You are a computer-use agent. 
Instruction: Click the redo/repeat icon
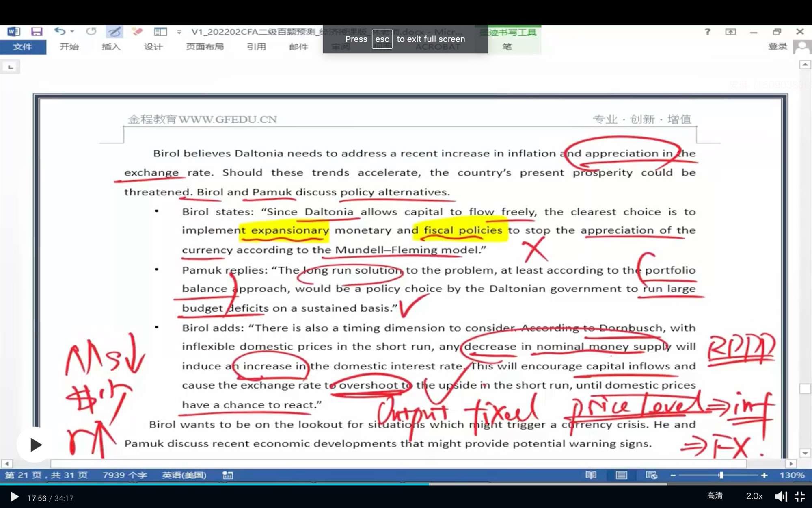(x=91, y=31)
